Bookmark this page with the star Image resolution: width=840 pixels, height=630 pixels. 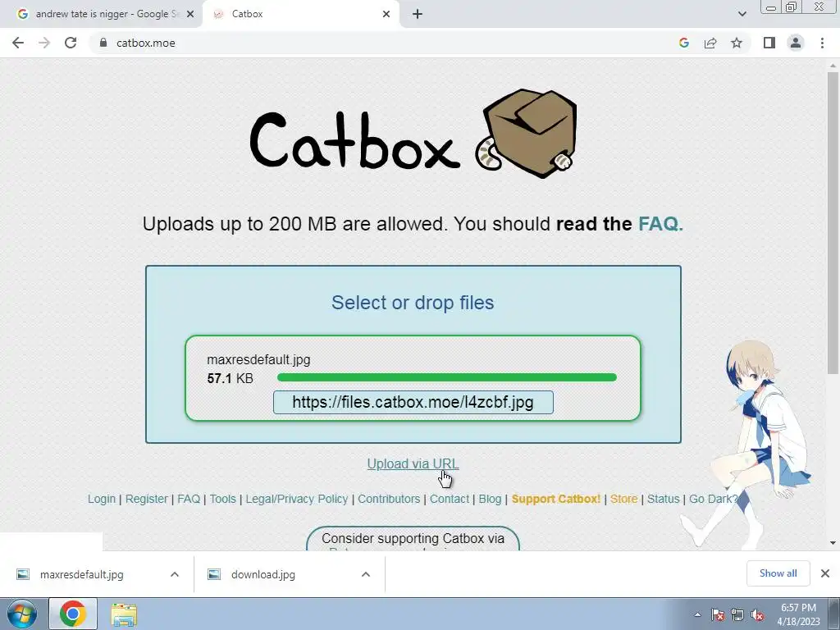tap(737, 43)
